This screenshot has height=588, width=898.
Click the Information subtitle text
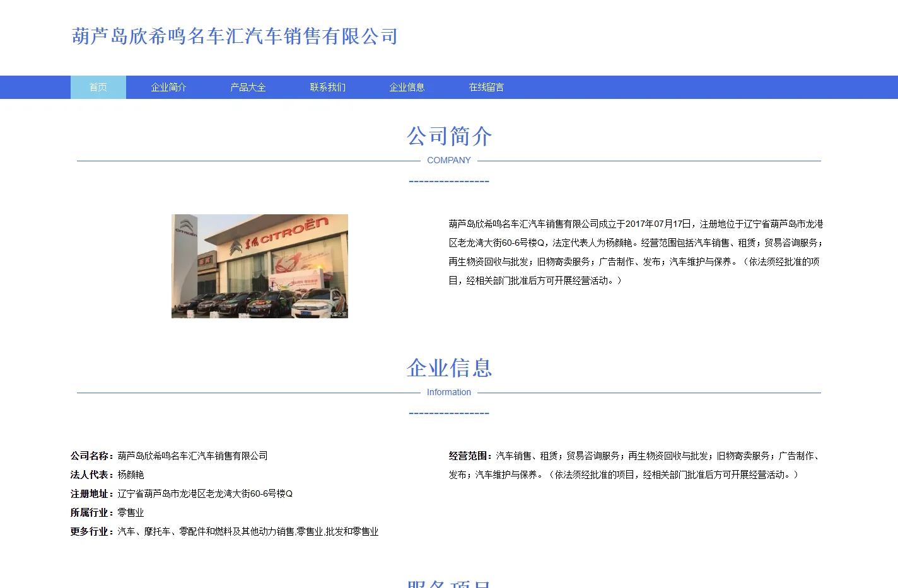[x=449, y=392]
